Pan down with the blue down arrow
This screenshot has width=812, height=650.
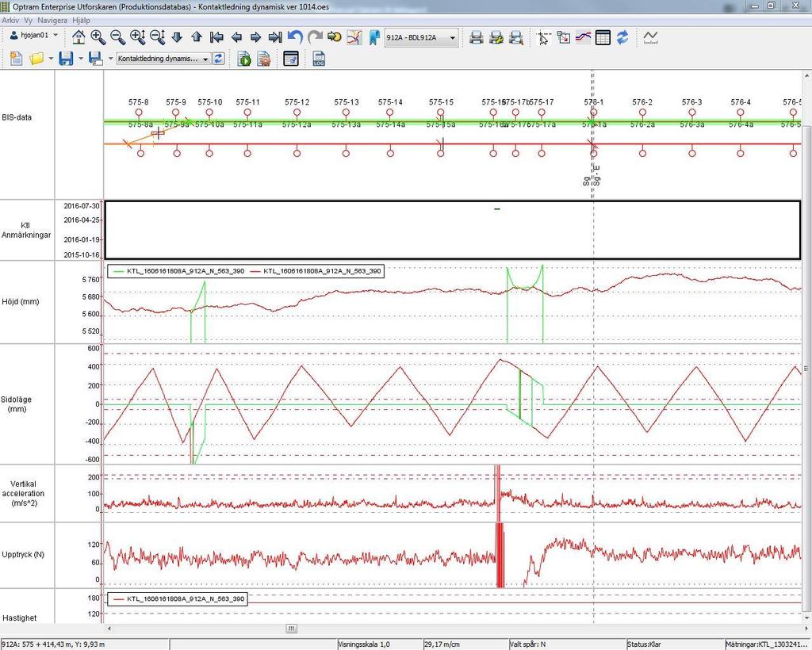[177, 37]
